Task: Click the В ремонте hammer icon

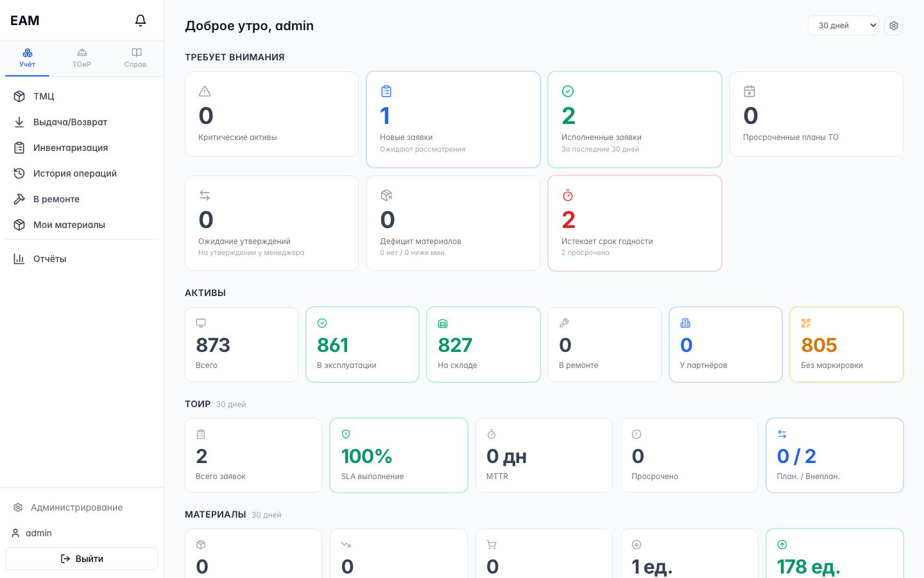Action: pyautogui.click(x=19, y=199)
